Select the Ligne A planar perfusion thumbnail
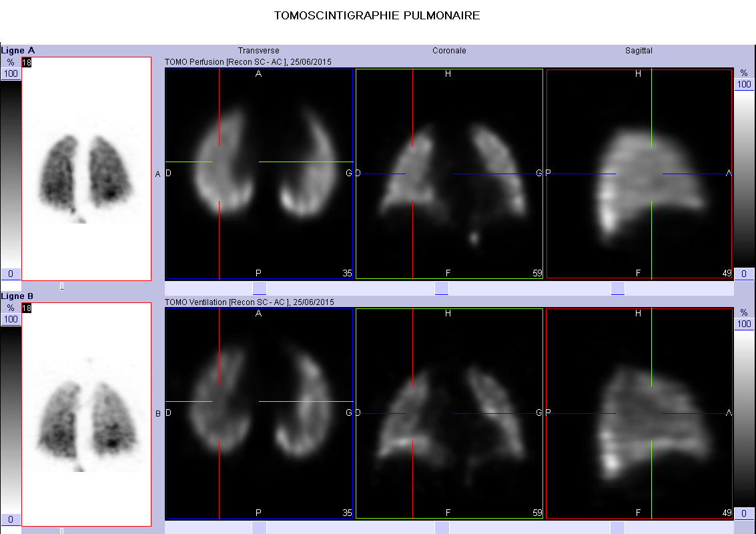Image resolution: width=756 pixels, height=534 pixels. (86, 169)
